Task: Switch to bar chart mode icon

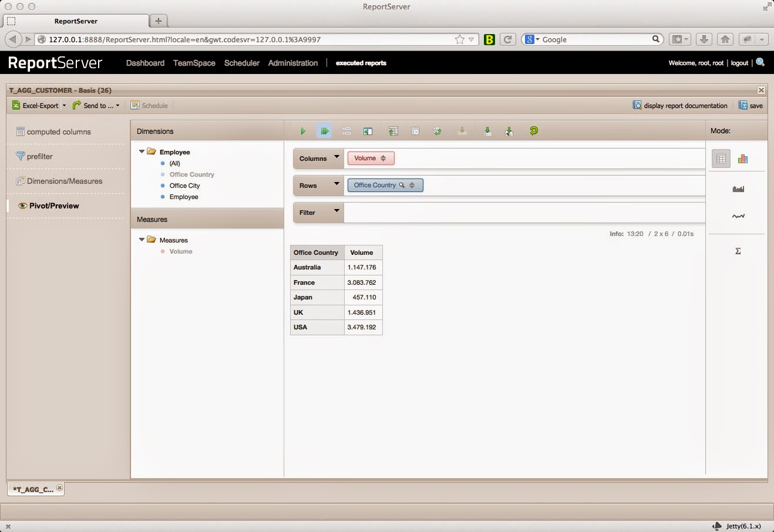Action: tap(743, 159)
